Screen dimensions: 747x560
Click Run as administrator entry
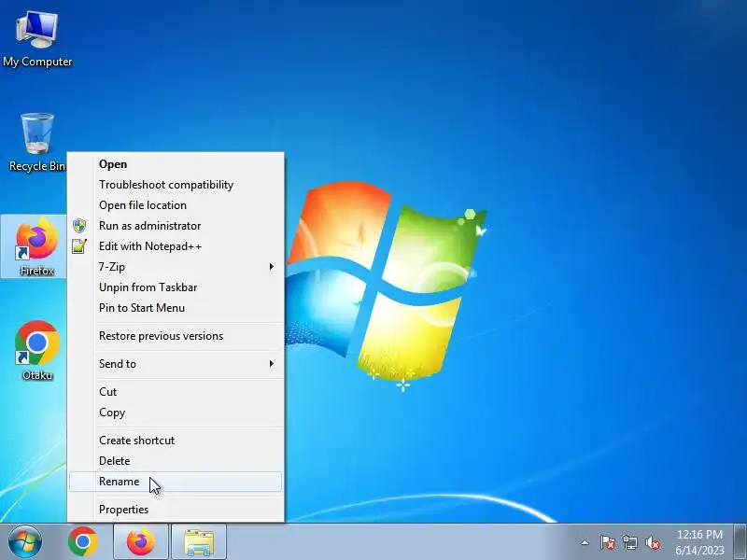[x=176, y=226]
